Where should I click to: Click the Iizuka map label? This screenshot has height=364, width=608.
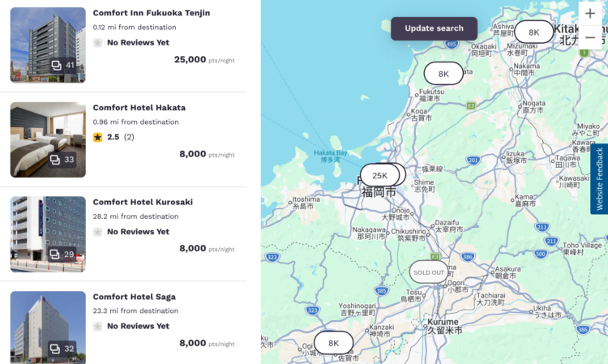pyautogui.click(x=516, y=157)
